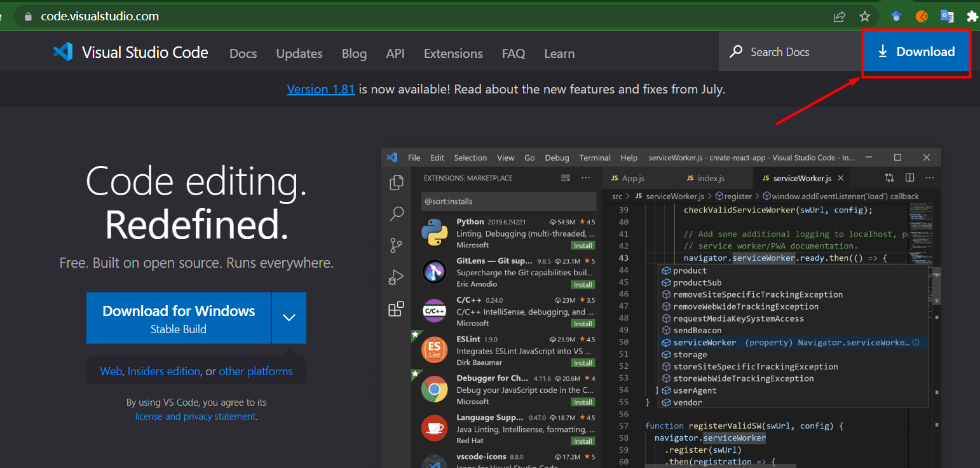Click the Python extension icon

coord(435,232)
